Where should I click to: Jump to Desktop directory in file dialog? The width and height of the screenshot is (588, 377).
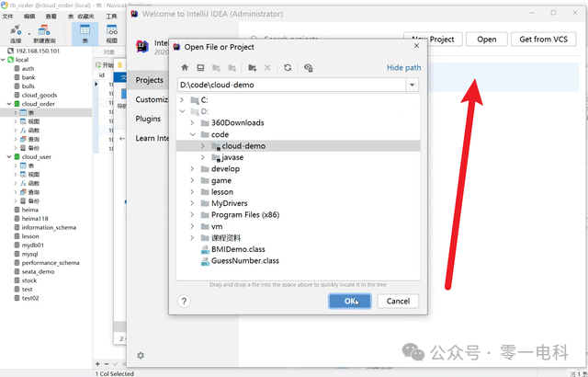pos(200,67)
